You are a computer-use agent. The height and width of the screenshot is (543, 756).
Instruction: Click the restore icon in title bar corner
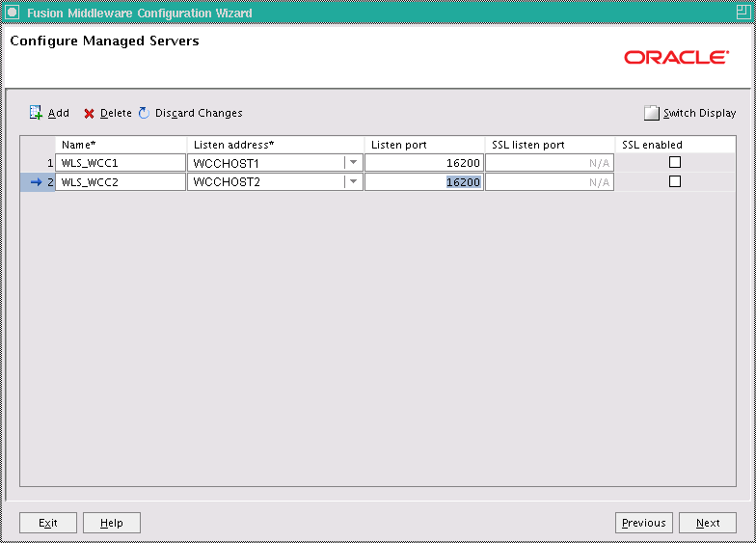click(x=743, y=12)
